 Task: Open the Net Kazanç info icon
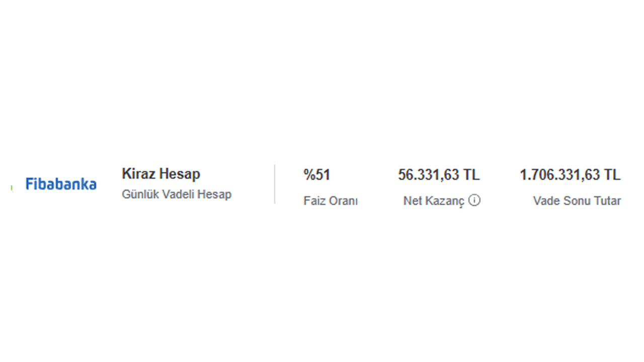pyautogui.click(x=474, y=200)
